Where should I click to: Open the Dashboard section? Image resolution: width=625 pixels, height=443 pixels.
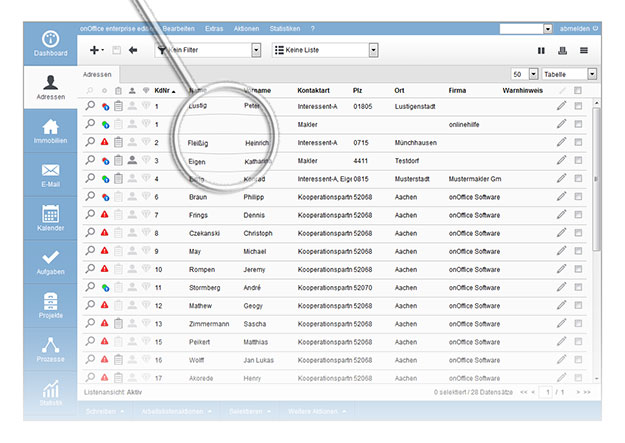(x=50, y=43)
